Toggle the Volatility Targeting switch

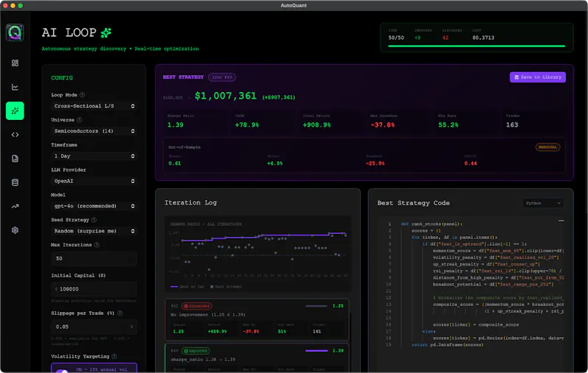point(62,371)
